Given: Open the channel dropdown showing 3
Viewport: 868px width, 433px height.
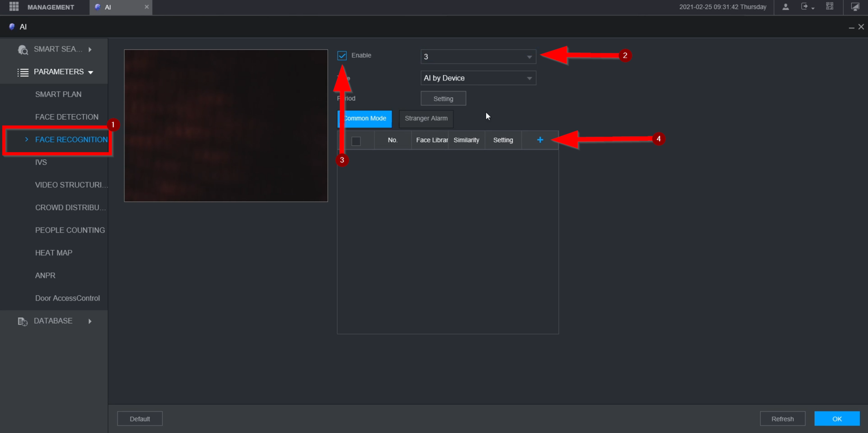Looking at the screenshot, I should point(478,57).
